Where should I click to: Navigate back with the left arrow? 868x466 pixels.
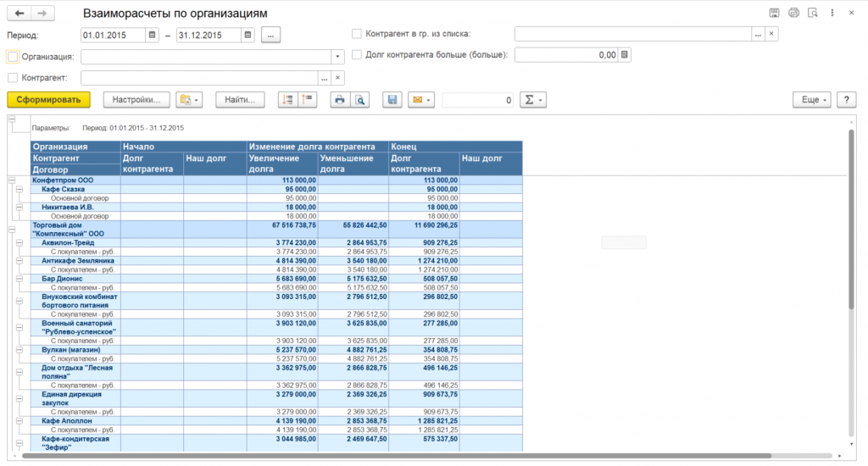[19, 14]
